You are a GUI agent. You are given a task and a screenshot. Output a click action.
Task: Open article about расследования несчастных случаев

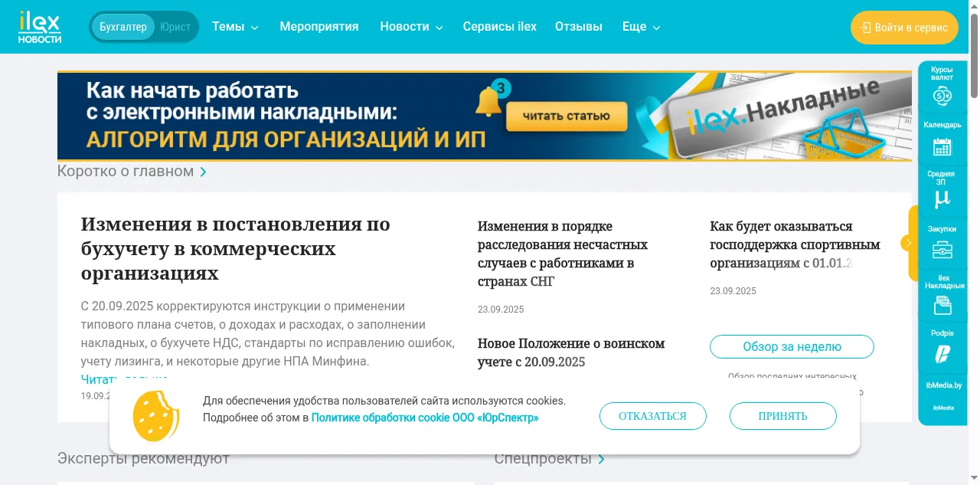[x=563, y=254]
